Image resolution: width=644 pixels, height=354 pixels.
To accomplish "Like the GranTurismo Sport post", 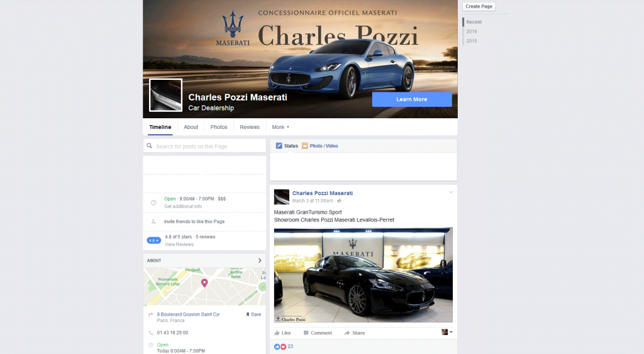I will click(282, 333).
